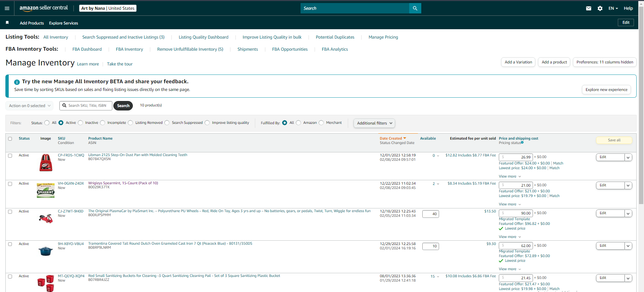
Task: Focus the Search SKU, Title, ISBN field
Action: point(86,106)
